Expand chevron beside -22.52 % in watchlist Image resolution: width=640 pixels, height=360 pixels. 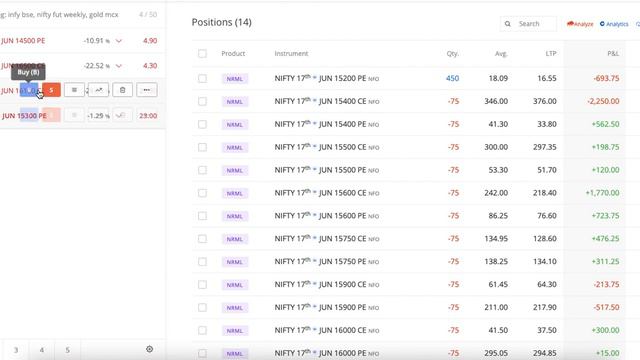pyautogui.click(x=119, y=66)
